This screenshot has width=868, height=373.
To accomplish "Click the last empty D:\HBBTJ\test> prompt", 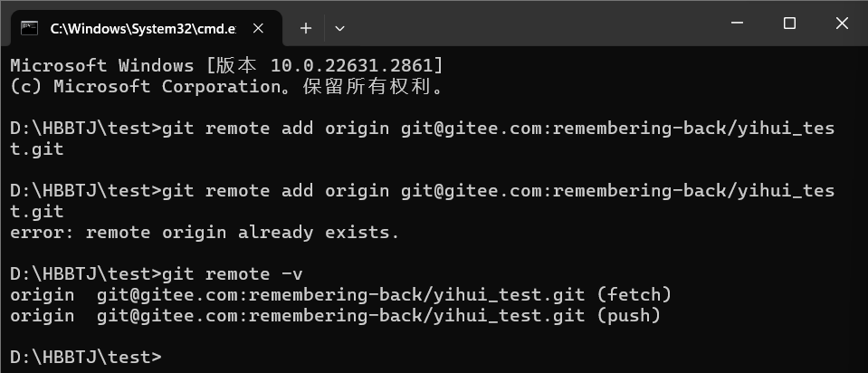I will point(86,357).
